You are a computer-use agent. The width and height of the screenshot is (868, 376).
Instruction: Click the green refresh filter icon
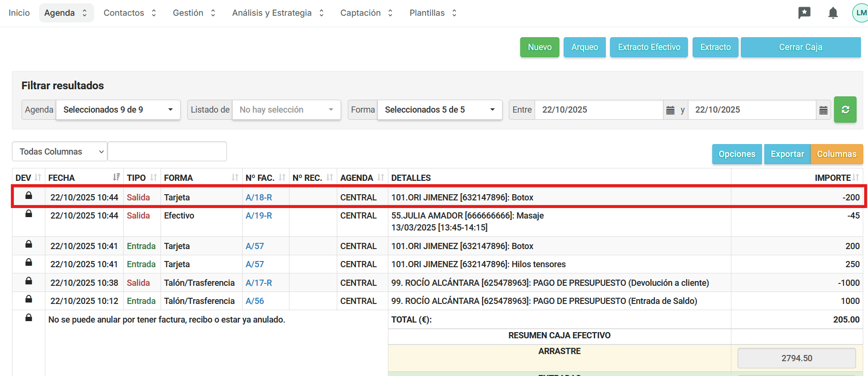click(845, 110)
